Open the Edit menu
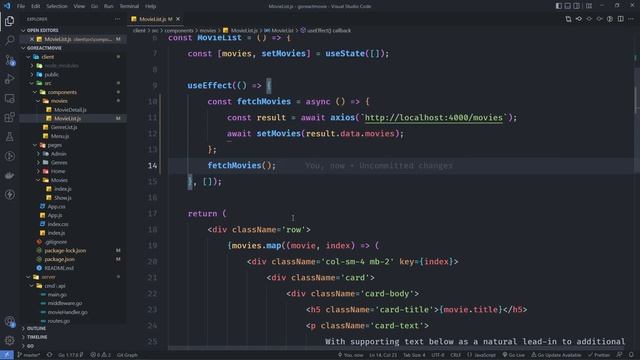The width and height of the screenshot is (640, 360). point(36,6)
